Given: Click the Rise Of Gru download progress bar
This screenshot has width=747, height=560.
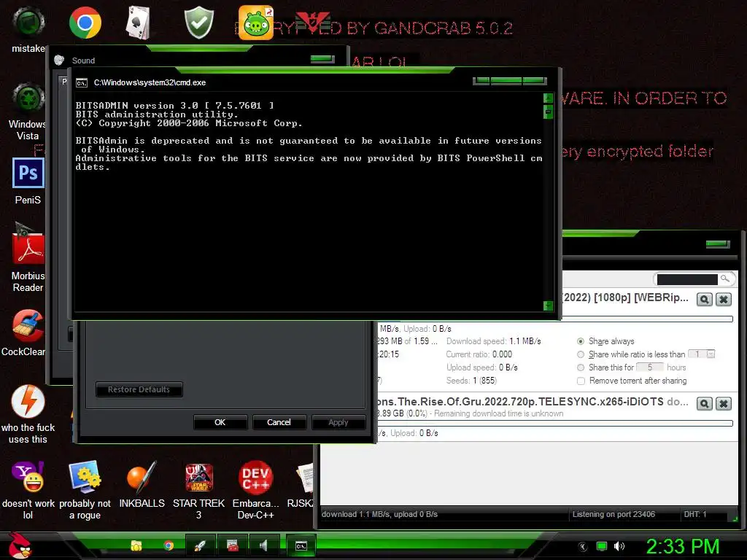Looking at the screenshot, I should point(555,424).
